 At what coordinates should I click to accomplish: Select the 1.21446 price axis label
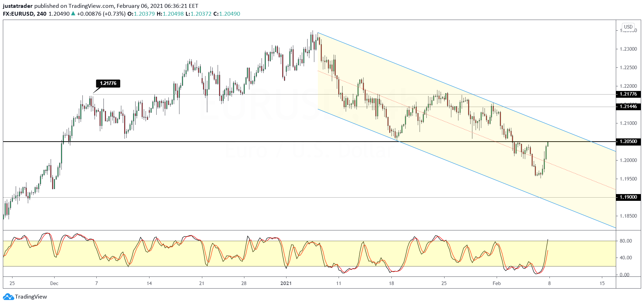click(x=628, y=107)
